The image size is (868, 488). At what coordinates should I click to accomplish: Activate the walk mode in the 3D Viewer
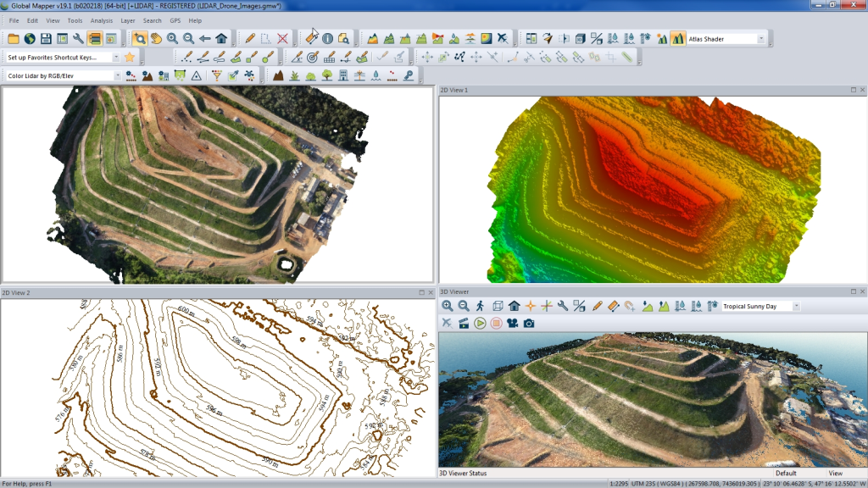tap(480, 305)
